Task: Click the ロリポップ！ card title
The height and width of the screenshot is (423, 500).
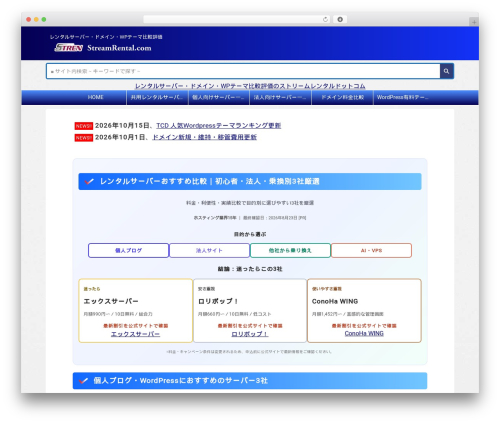Action: (x=218, y=301)
